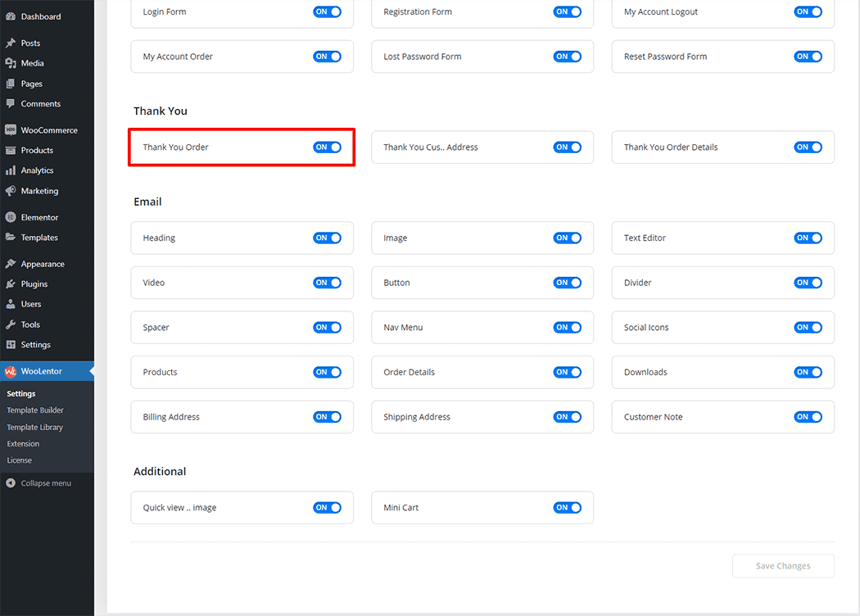Screen dimensions: 860x616
Task: Click the Plugins plug icon
Action: coord(11,284)
